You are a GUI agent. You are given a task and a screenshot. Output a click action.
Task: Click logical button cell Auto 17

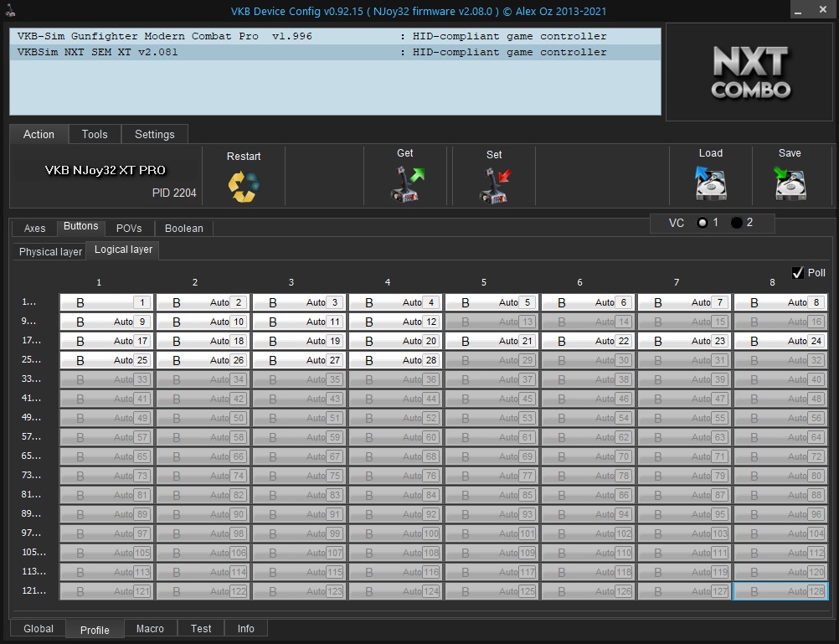[x=106, y=341]
